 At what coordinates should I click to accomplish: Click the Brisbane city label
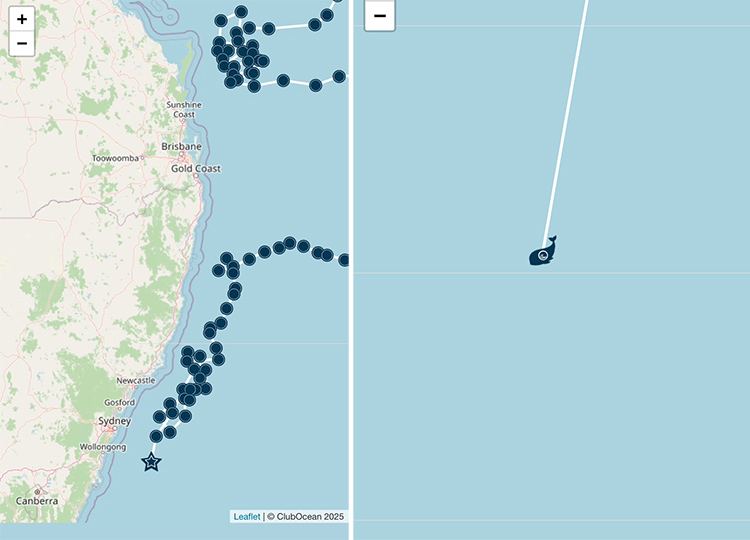[x=181, y=147]
